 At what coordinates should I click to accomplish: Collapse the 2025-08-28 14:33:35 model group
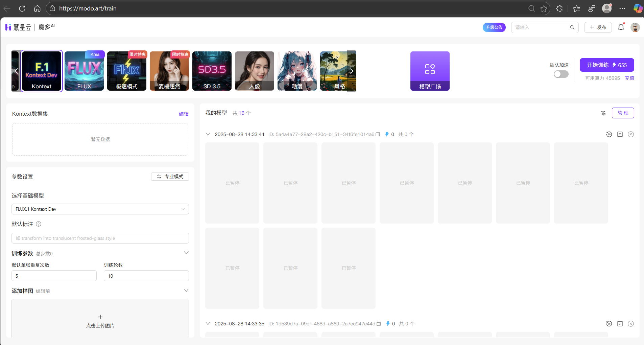(208, 324)
